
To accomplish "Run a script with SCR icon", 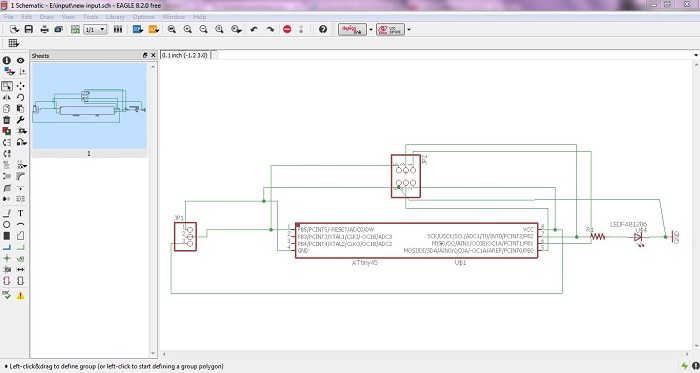I will coord(138,29).
